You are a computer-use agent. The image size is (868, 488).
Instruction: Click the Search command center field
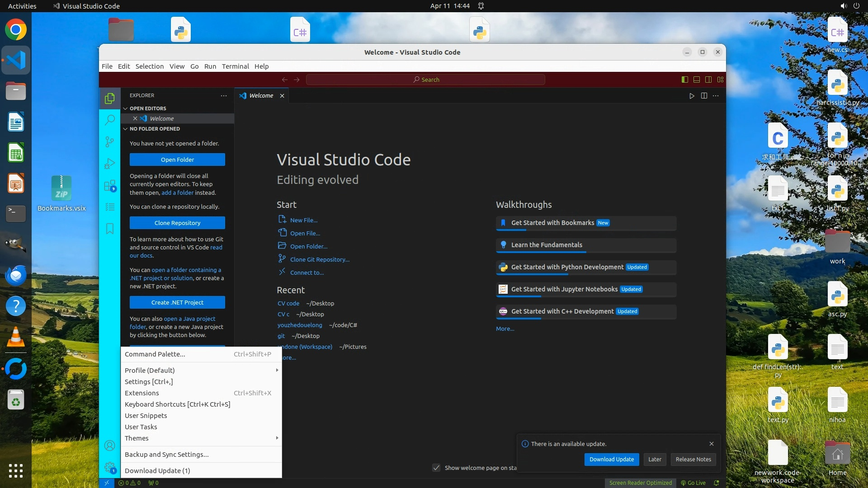tap(425, 80)
